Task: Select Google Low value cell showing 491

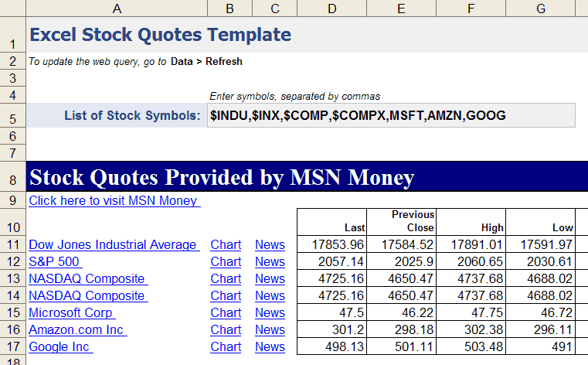Action: [x=540, y=347]
